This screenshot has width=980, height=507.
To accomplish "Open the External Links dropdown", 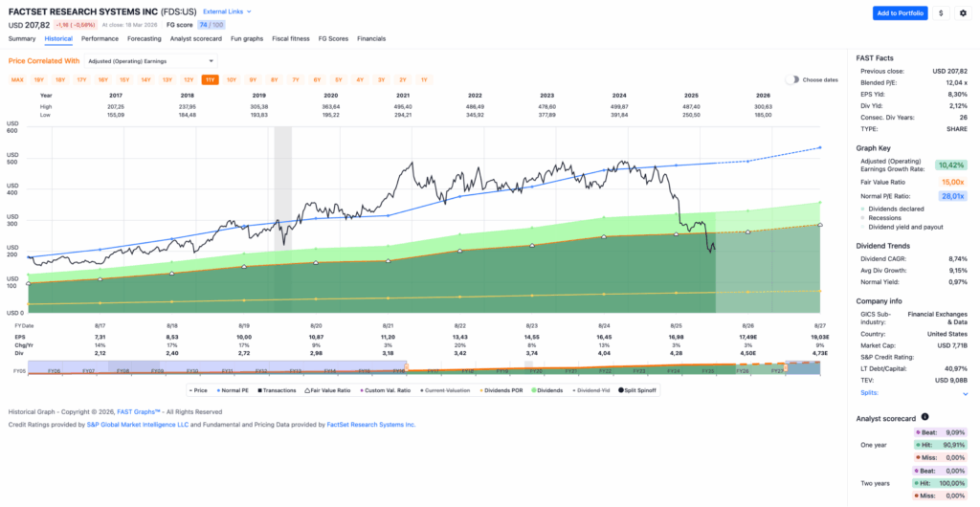I will tap(227, 11).
